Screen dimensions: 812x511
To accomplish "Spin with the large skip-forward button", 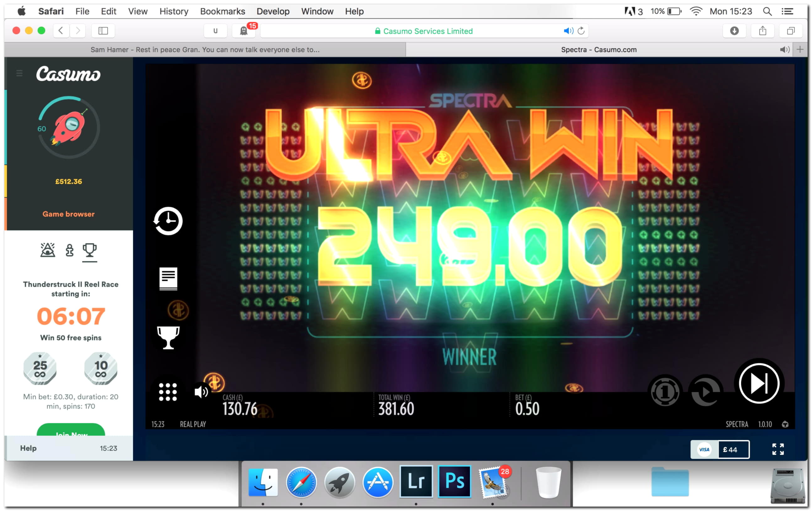I will click(759, 384).
